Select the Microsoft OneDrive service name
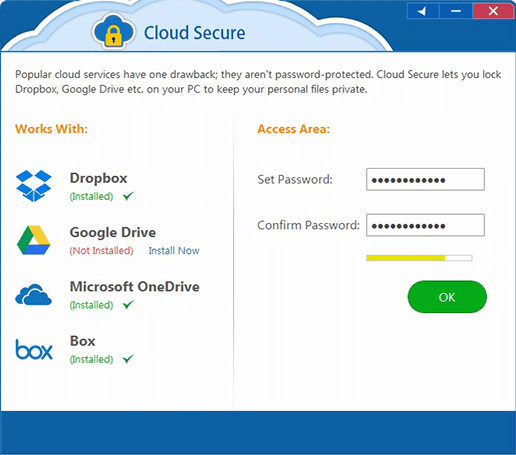The width and height of the screenshot is (516, 455). point(135,287)
